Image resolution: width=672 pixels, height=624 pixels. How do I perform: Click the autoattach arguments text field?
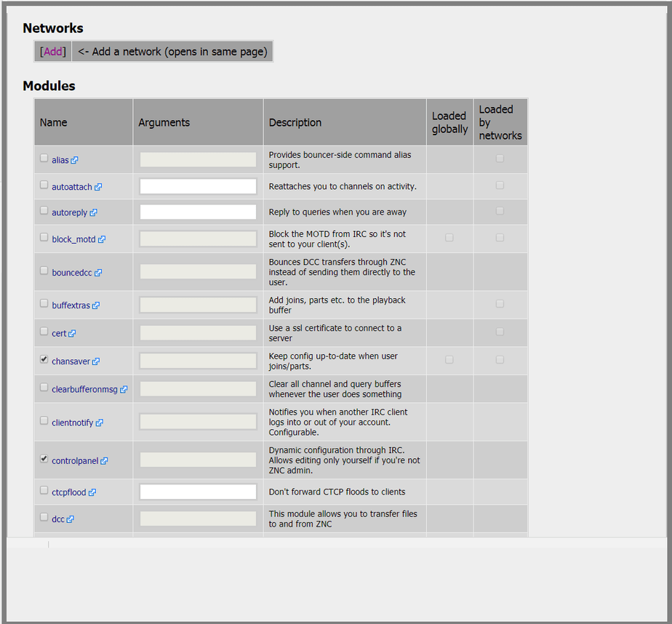pos(198,186)
